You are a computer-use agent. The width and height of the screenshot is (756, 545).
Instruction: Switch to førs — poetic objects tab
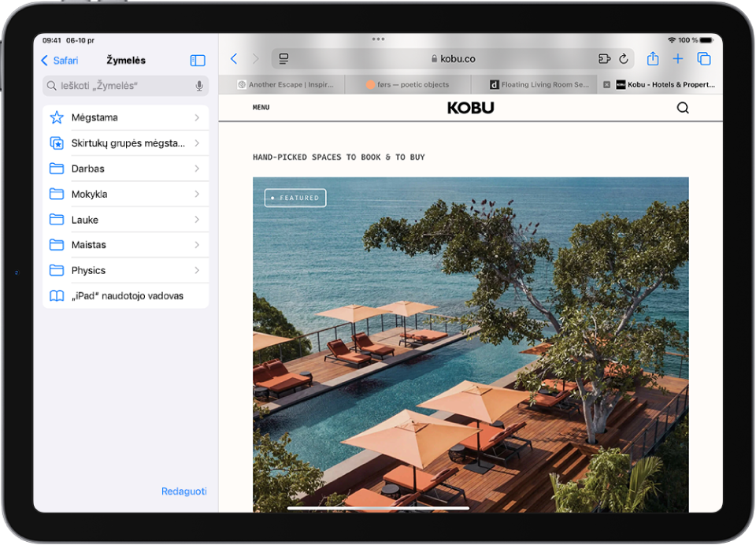coord(408,84)
